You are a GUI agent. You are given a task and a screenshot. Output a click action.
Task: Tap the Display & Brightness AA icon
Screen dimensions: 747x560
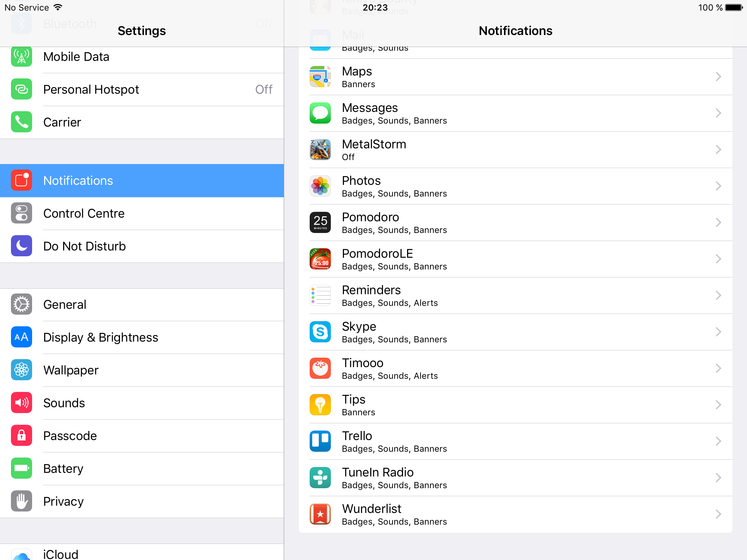[x=22, y=337]
